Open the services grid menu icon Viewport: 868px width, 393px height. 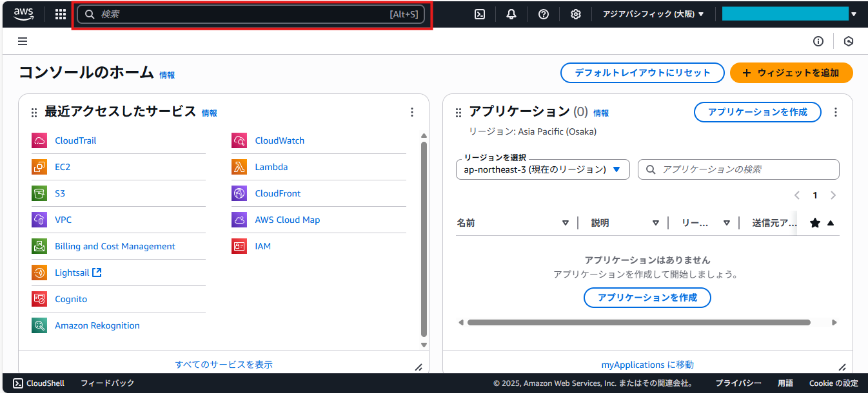[61, 14]
